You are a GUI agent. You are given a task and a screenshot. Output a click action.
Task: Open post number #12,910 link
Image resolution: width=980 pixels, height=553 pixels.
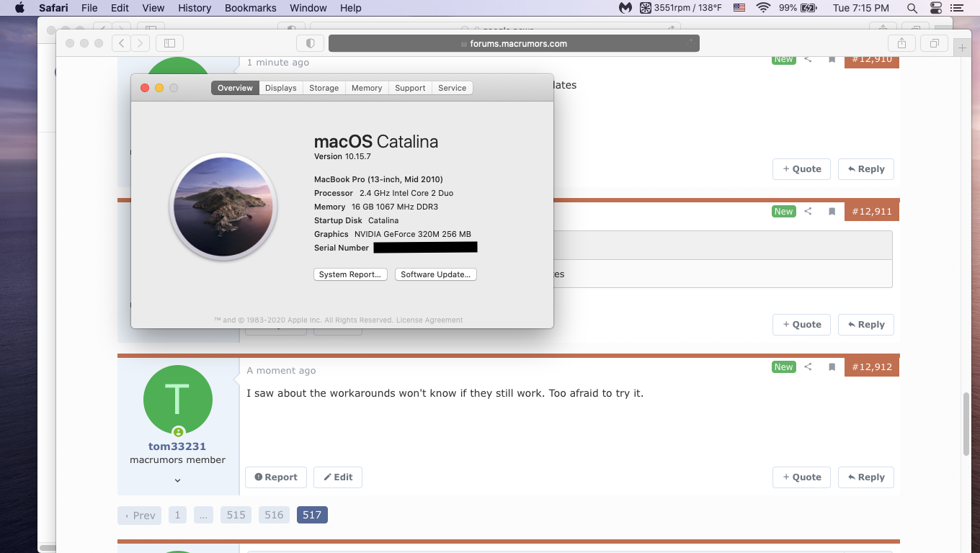point(872,59)
